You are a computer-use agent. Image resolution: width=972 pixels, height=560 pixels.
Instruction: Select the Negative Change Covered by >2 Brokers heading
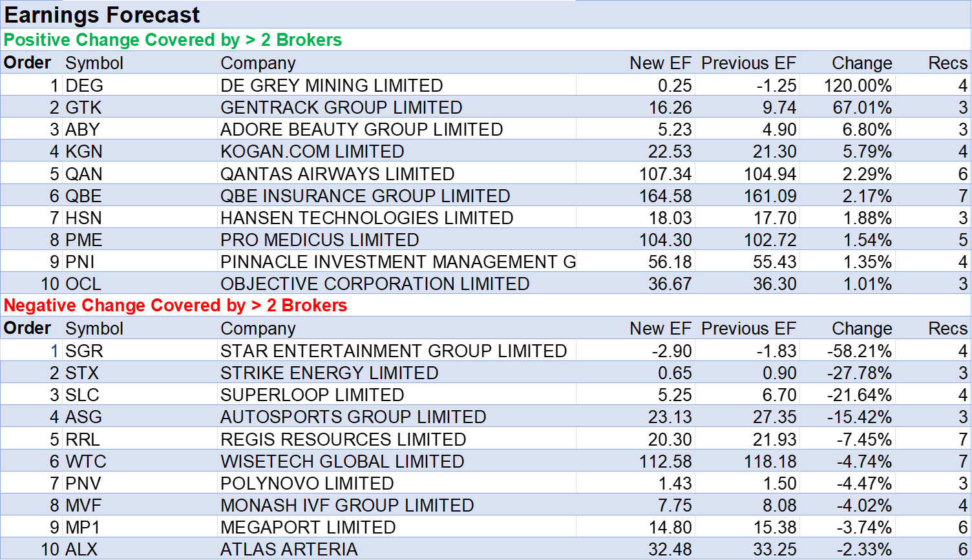pyautogui.click(x=176, y=306)
